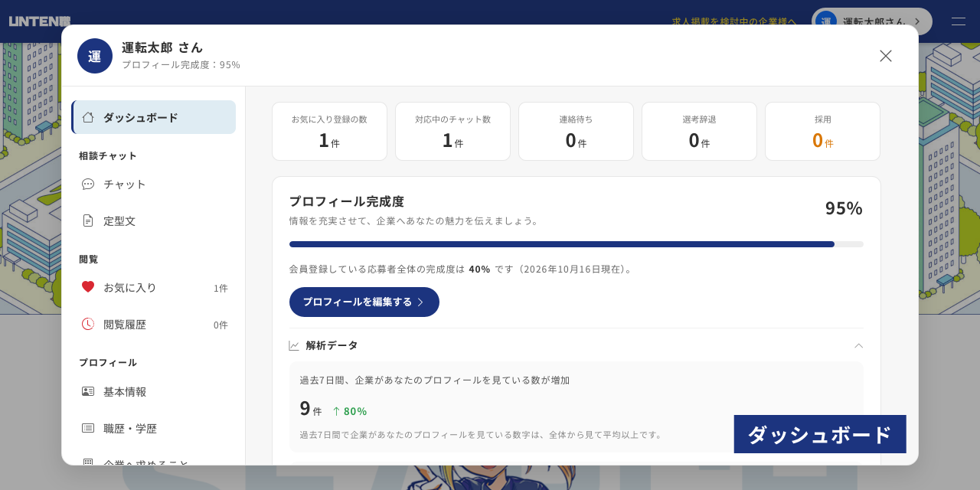980x490 pixels.
Task: Click the profile completion progress bar
Action: (x=577, y=244)
